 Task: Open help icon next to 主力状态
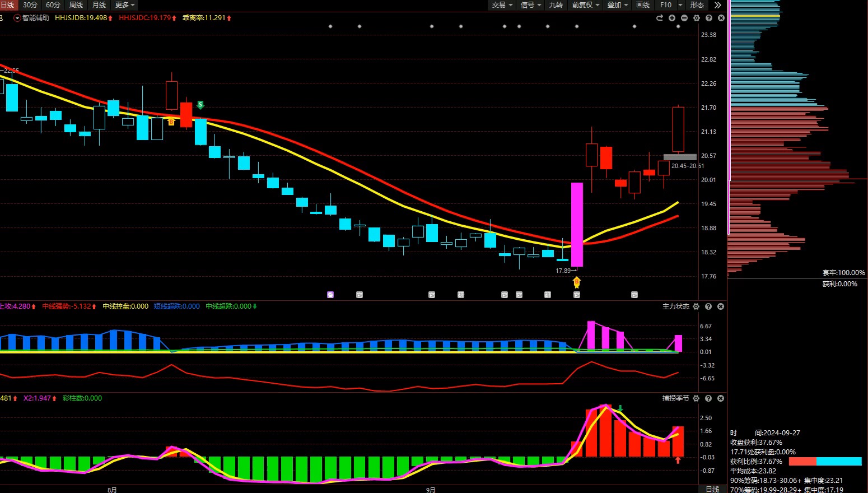tap(708, 306)
